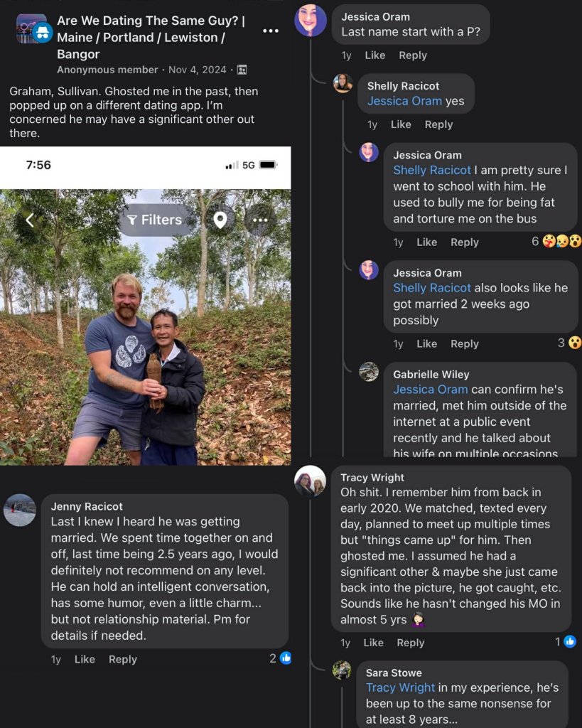This screenshot has height=728, width=582.
Task: Click the blue thumbs-up on Jenny Racicot's comment
Action: (286, 658)
